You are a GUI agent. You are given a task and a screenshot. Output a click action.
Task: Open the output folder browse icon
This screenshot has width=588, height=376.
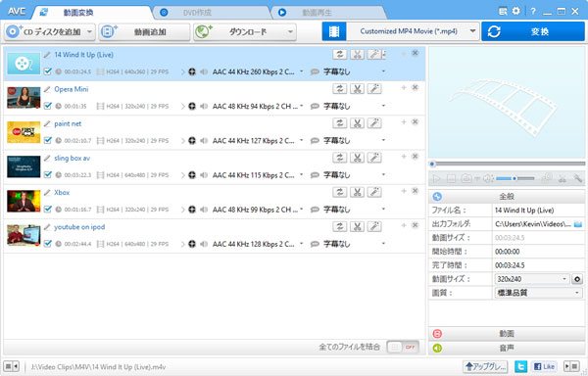578,224
